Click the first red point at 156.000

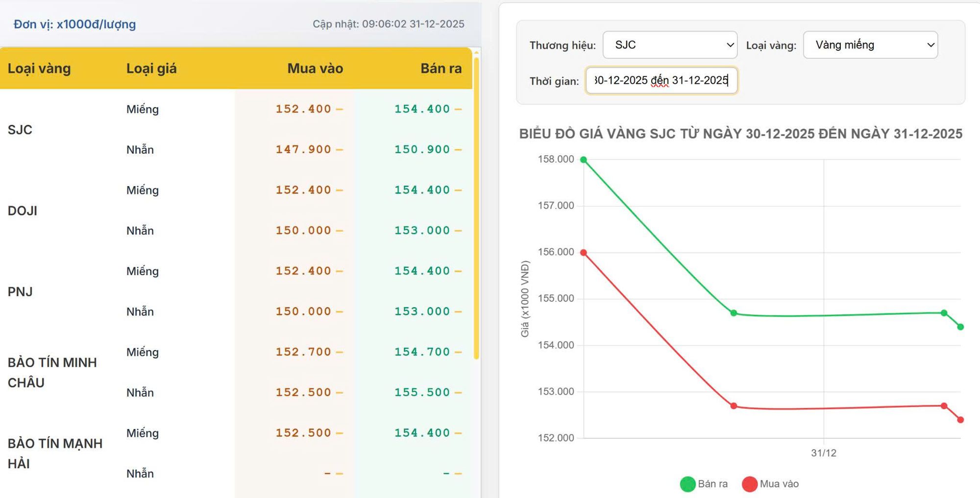pos(584,253)
